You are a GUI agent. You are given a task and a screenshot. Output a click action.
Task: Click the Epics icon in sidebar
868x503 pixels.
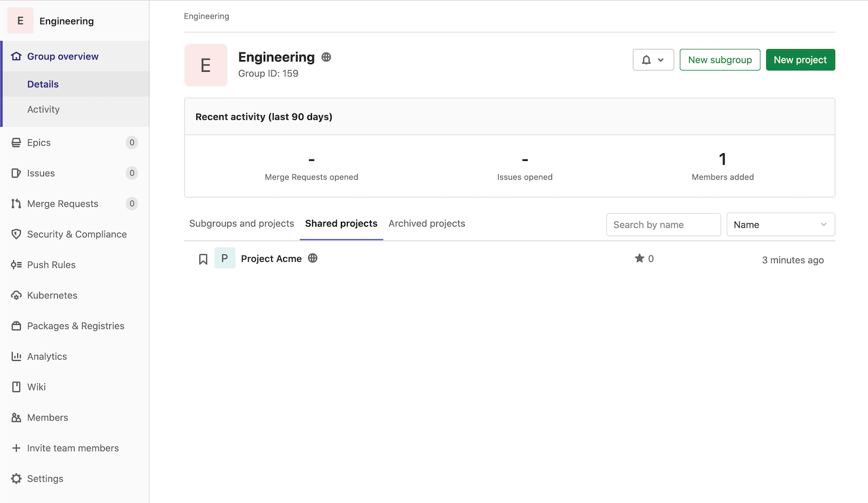pyautogui.click(x=16, y=143)
